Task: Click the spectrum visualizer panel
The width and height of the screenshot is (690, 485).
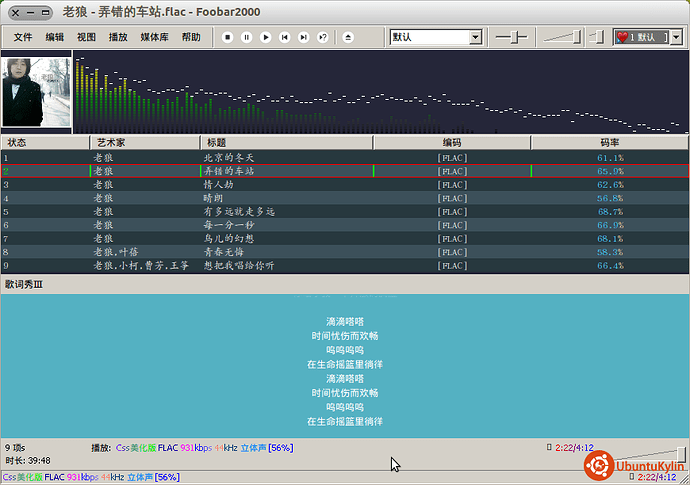Action: tap(381, 92)
